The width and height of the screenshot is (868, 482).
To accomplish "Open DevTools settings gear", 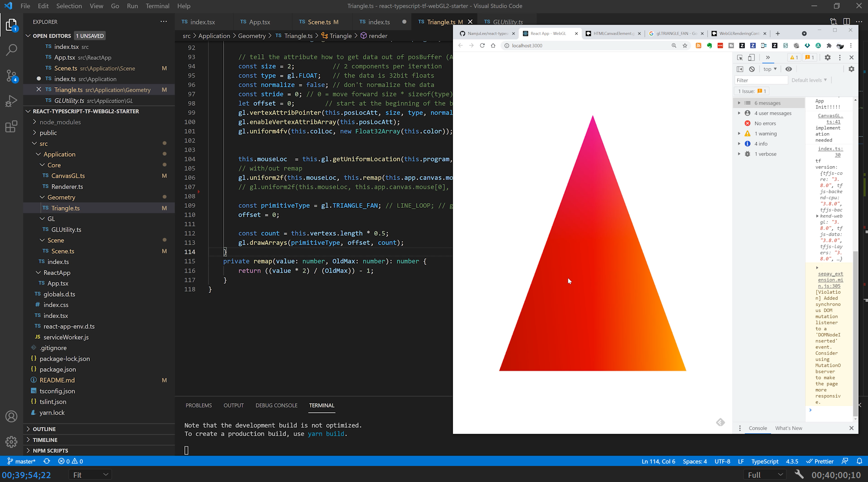I will point(828,57).
